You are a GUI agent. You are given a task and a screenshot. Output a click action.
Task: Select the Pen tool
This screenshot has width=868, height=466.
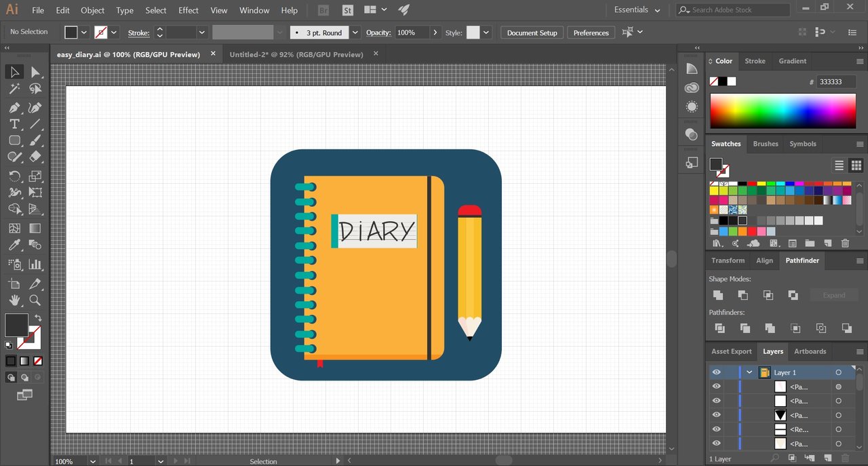pos(14,108)
